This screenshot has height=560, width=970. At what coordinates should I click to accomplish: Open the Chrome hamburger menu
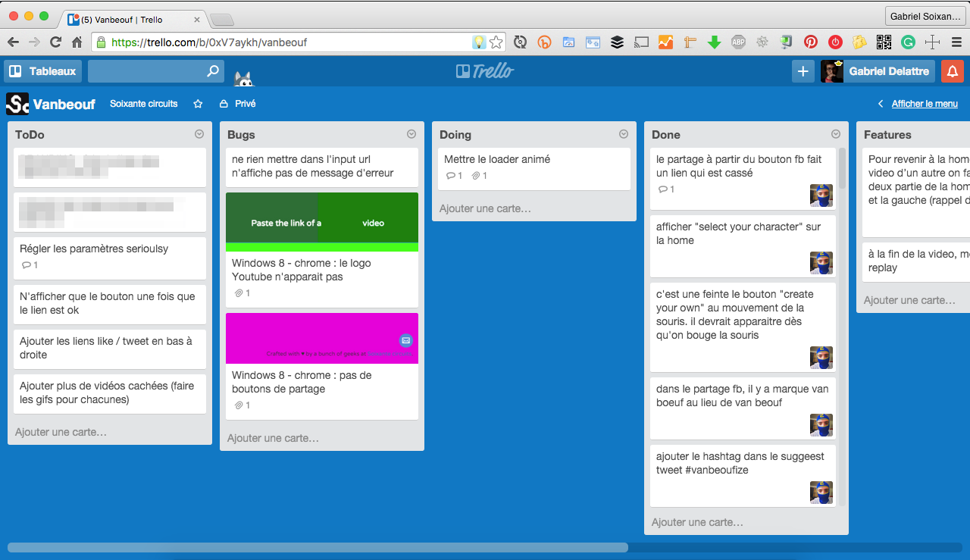coord(956,42)
